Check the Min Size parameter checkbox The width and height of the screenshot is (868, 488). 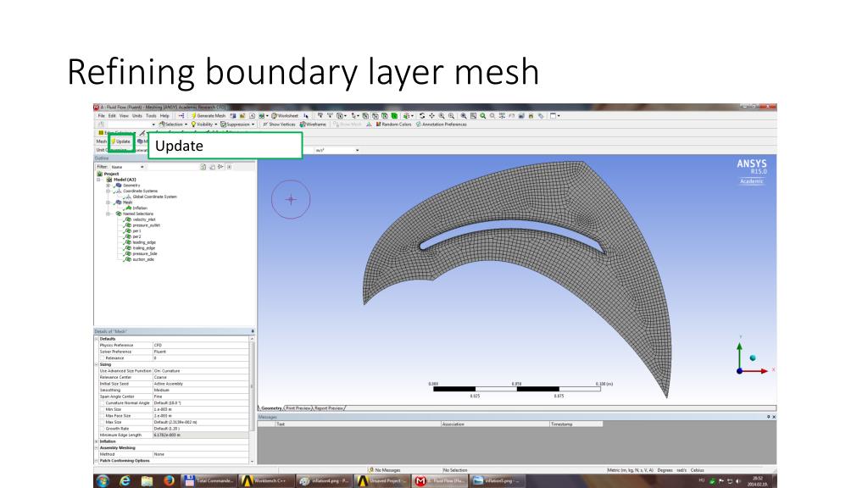[102, 409]
